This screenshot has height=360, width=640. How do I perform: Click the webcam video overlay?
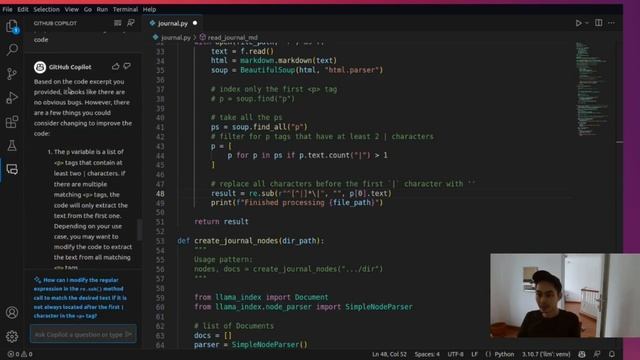coord(565,296)
